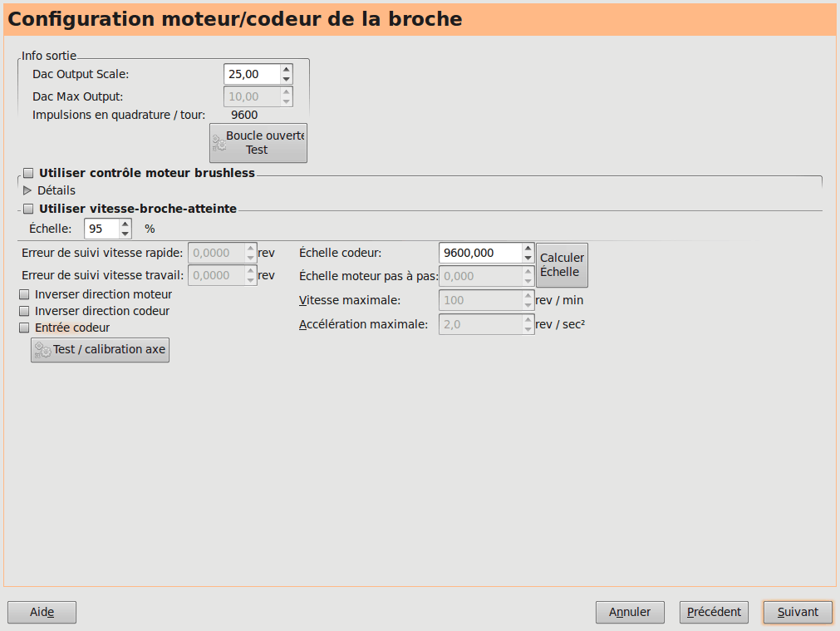Click gear icon on Test / calibration axe
Image resolution: width=840 pixels, height=631 pixels.
point(42,350)
